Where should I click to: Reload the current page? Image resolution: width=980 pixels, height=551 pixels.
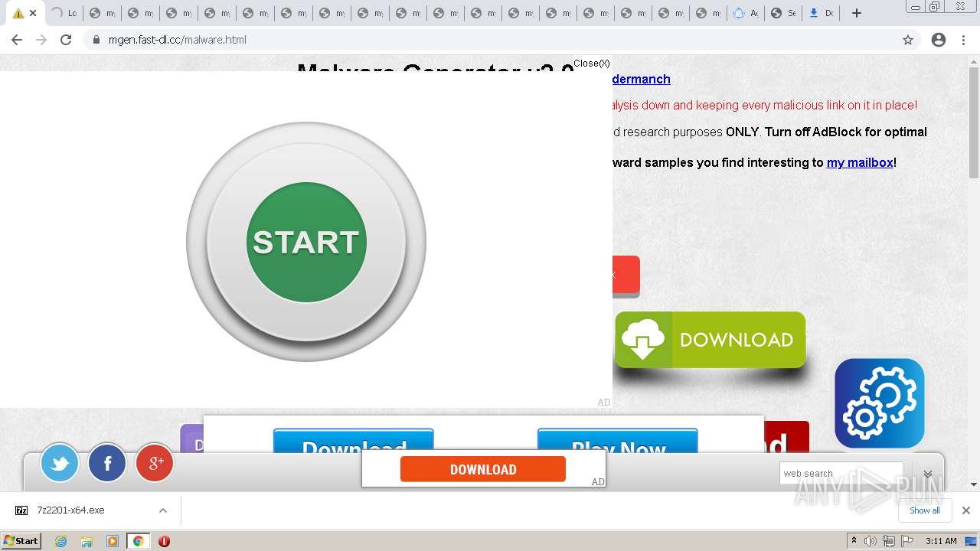click(x=66, y=40)
